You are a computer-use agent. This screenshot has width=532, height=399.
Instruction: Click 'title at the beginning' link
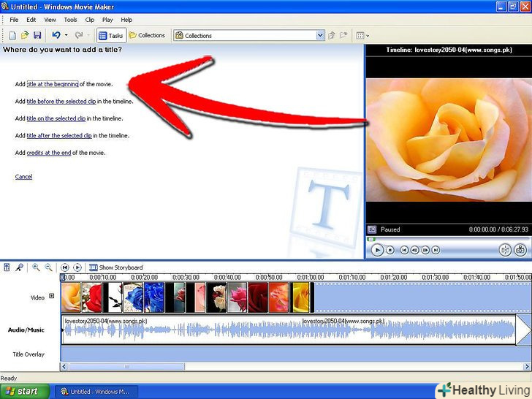click(53, 84)
